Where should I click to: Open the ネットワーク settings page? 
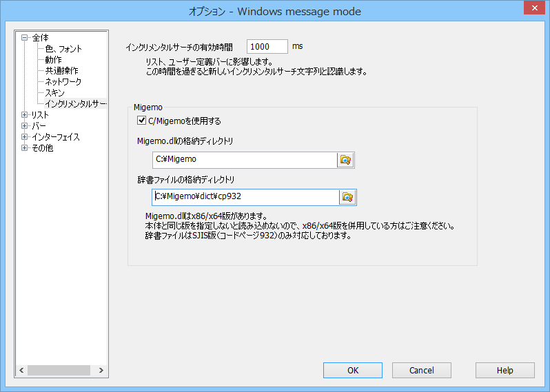[x=63, y=82]
